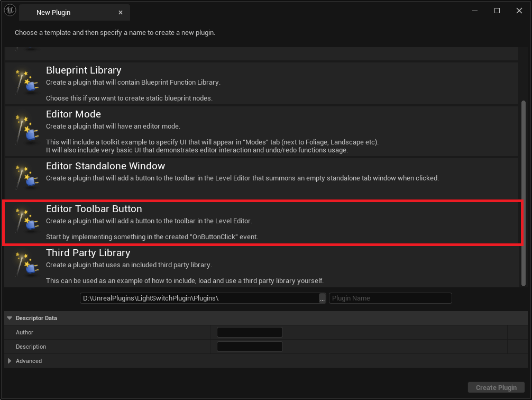Focus the Author text field
The height and width of the screenshot is (400, 532).
point(250,332)
